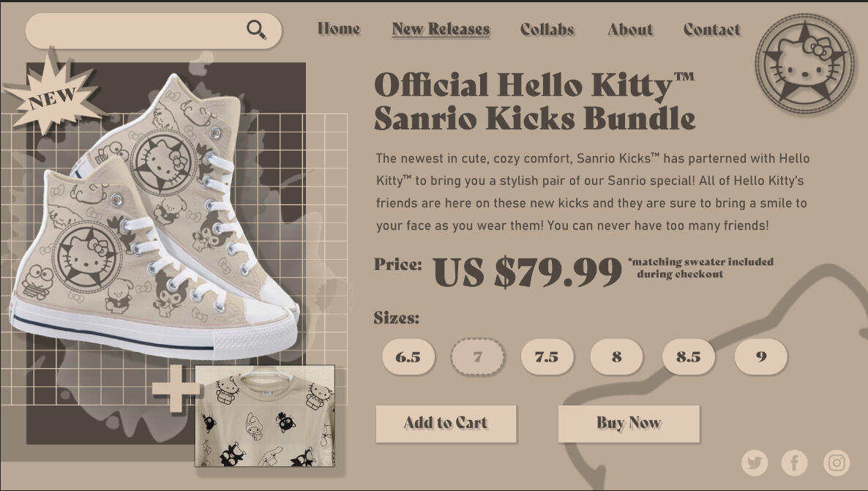
Task: Navigate to the Collabs page
Action: [547, 29]
